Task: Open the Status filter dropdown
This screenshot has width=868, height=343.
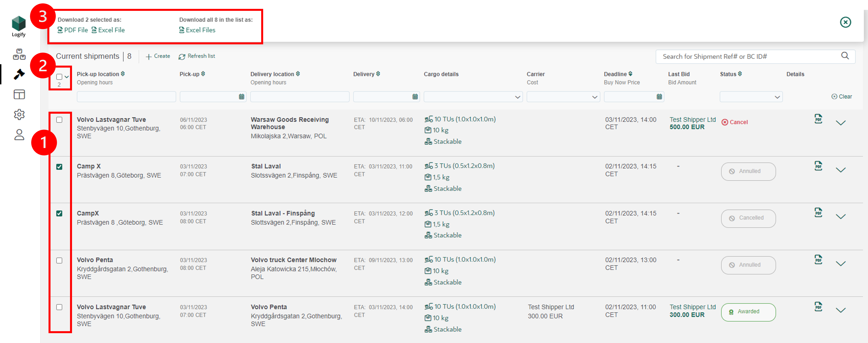Action: point(751,97)
